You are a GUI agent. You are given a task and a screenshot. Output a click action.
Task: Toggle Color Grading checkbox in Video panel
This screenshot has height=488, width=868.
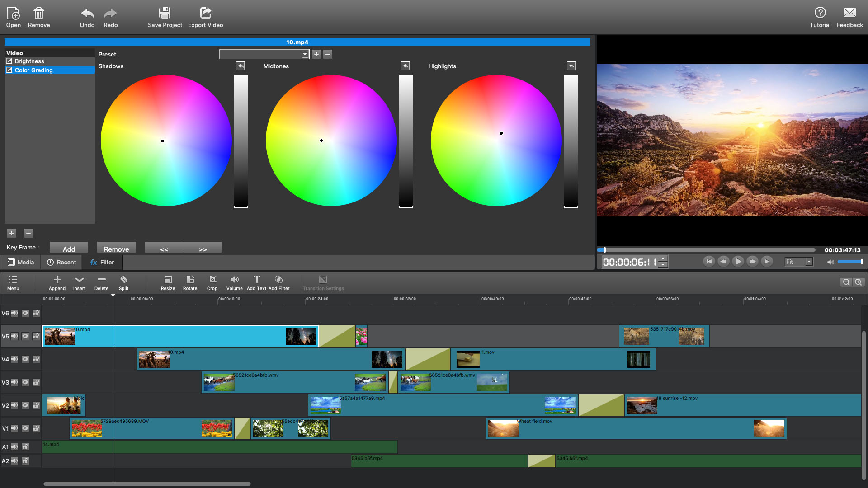coord(9,70)
